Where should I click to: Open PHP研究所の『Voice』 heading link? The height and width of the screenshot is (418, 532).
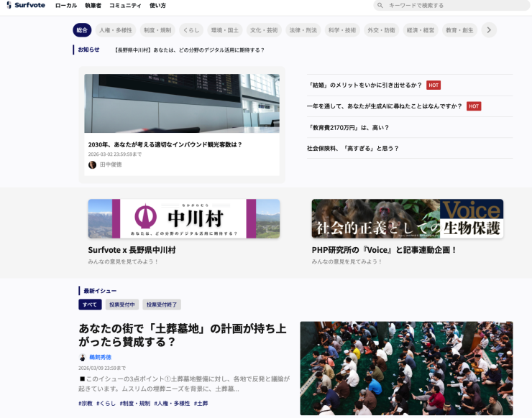click(x=385, y=250)
